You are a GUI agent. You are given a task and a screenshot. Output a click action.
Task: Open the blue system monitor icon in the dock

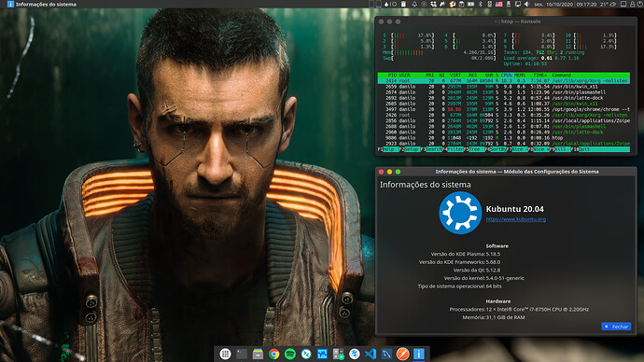coord(322,354)
